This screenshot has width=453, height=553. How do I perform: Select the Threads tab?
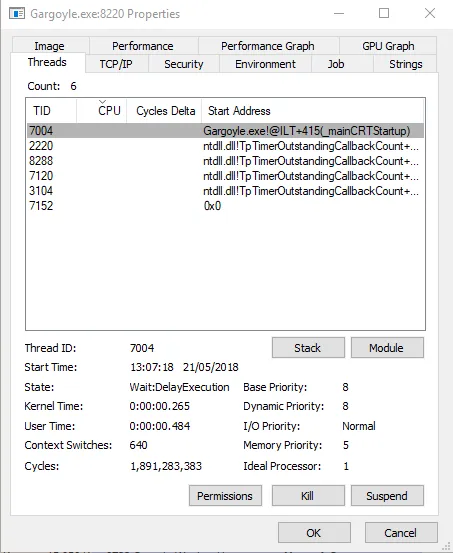(x=48, y=62)
